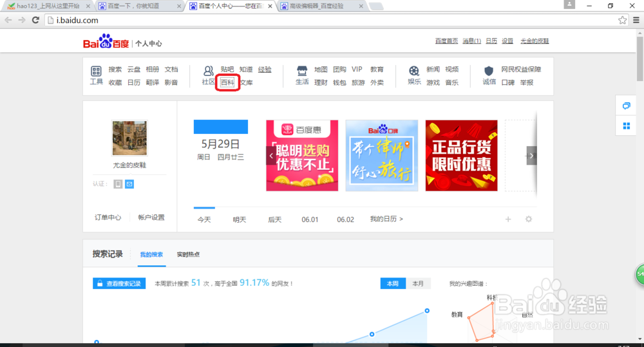This screenshot has height=347, width=644.
Task: Switch to the 百度一下 browser tab
Action: (138, 6)
